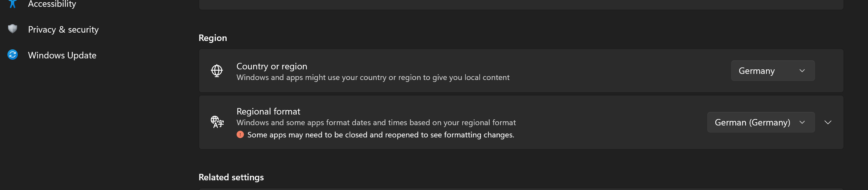The width and height of the screenshot is (868, 190).
Task: Click the Germany value in the dropdown control
Action: pyautogui.click(x=756, y=71)
